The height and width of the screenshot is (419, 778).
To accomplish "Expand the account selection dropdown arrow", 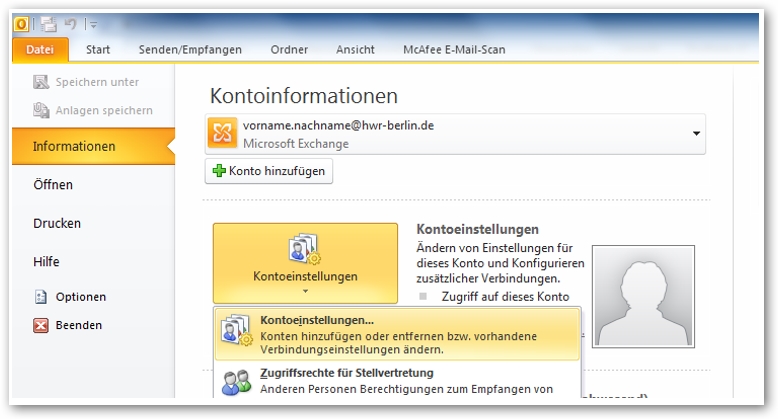I will (694, 134).
